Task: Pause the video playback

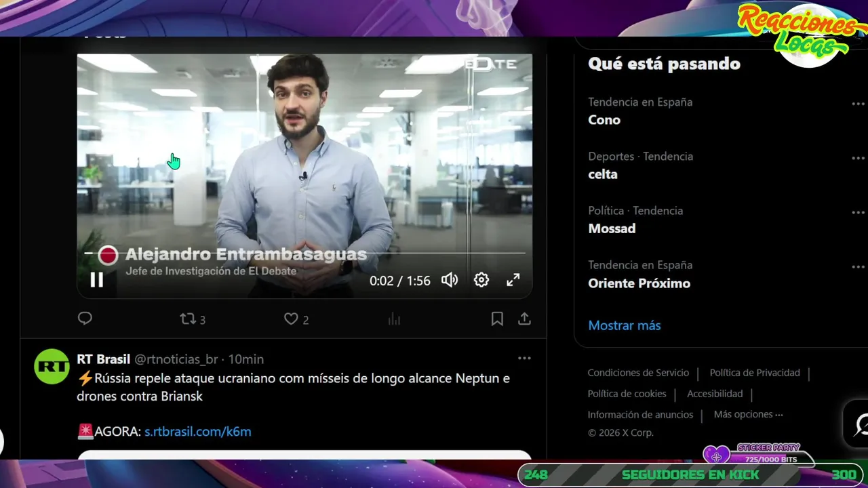Action: coord(97,280)
